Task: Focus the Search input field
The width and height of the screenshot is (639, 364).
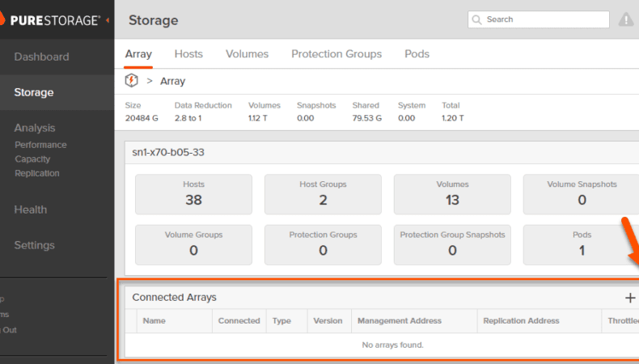Action: (x=539, y=19)
